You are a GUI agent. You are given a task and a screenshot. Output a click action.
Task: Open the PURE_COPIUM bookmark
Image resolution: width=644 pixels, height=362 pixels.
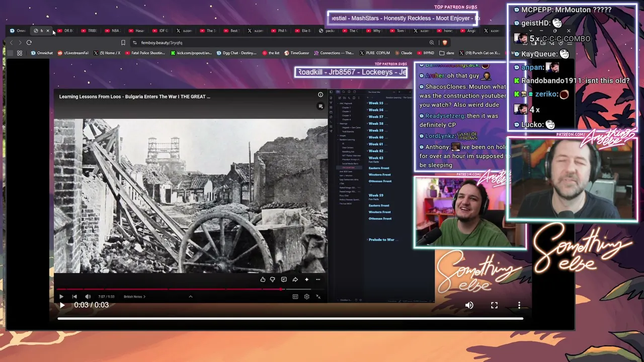click(375, 53)
